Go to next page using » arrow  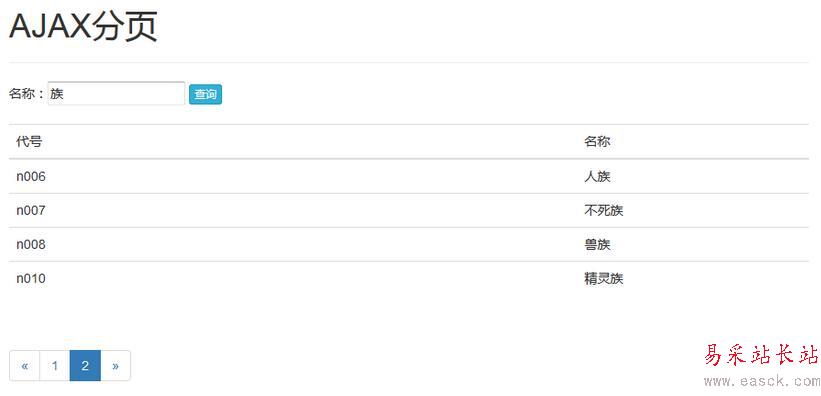click(115, 366)
